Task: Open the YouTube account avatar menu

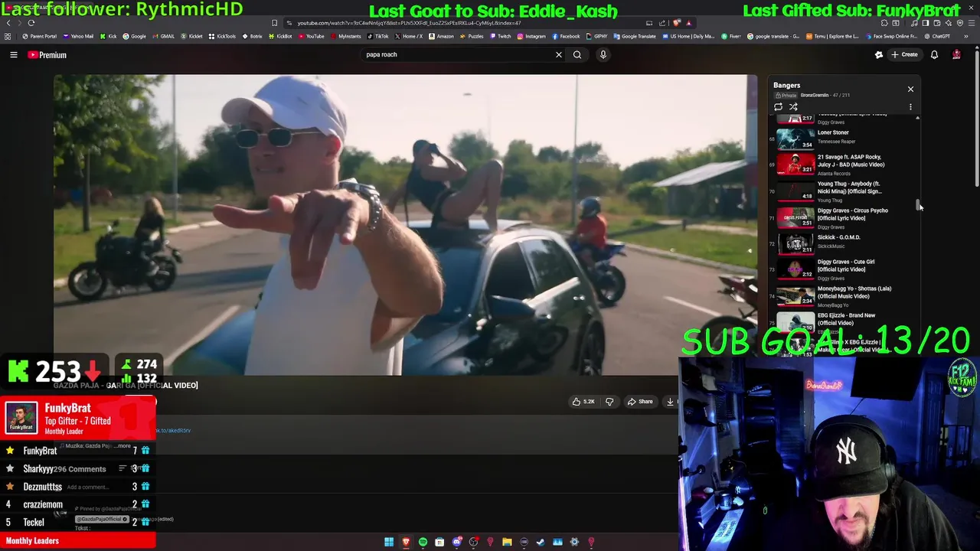Action: [956, 55]
